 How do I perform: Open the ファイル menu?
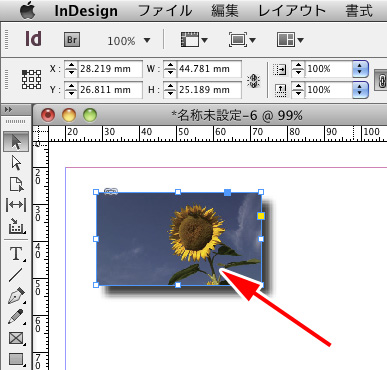(x=165, y=11)
